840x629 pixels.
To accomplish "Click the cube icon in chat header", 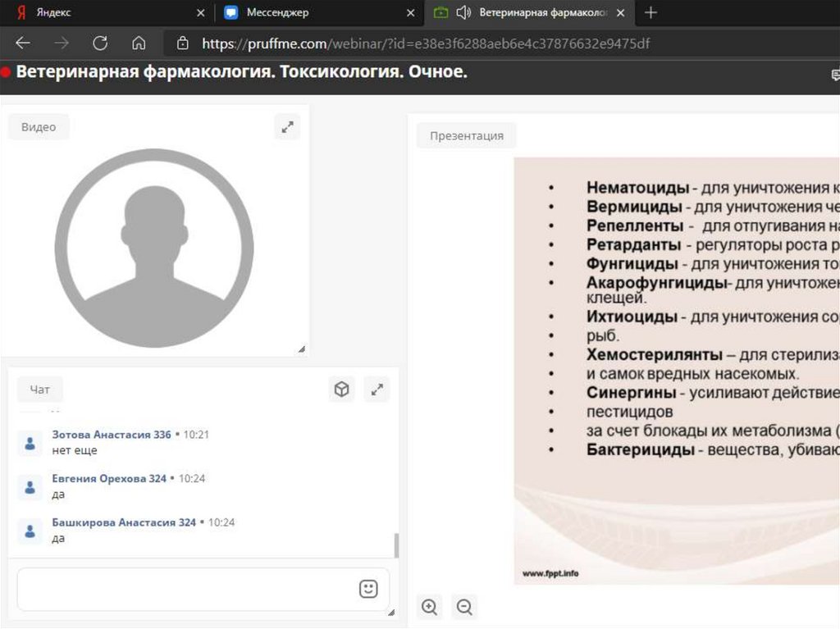I will click(341, 390).
